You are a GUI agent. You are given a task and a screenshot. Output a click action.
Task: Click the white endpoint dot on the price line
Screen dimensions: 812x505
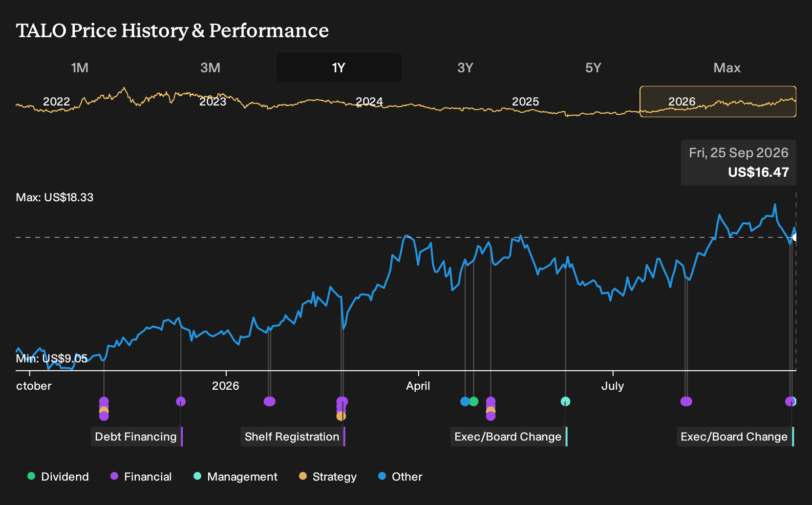pos(795,237)
